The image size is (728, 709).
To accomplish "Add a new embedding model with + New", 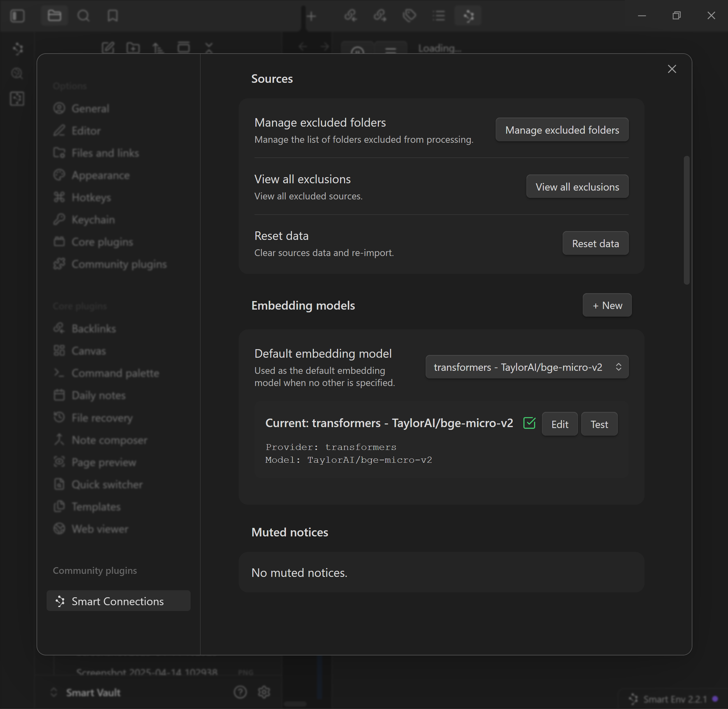I will pos(607,305).
